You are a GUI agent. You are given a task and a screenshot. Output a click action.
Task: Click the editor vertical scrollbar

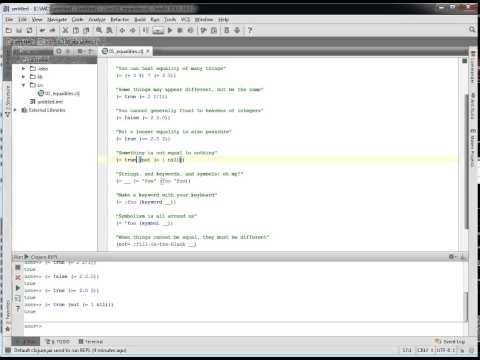coord(466,161)
